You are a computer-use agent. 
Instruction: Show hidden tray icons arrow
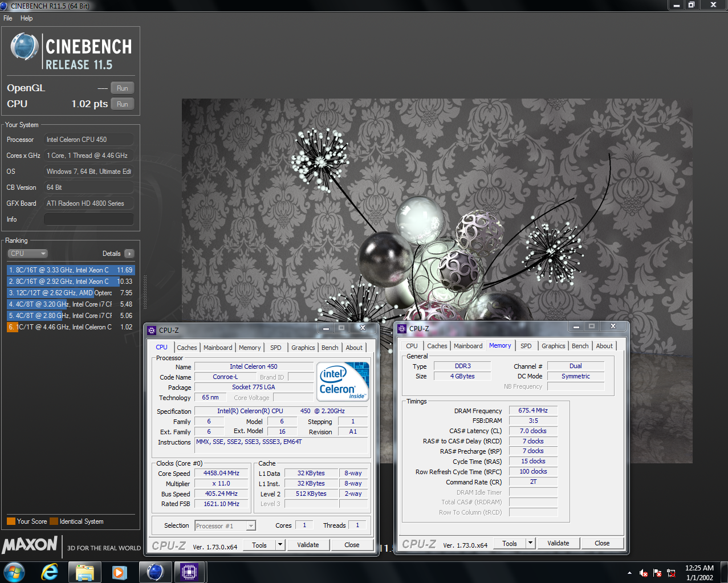(x=629, y=573)
